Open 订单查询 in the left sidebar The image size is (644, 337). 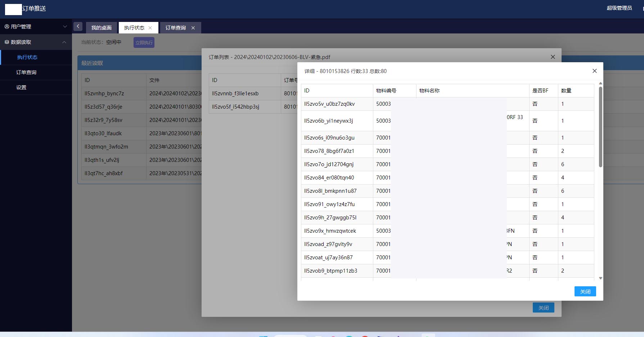[x=26, y=72]
